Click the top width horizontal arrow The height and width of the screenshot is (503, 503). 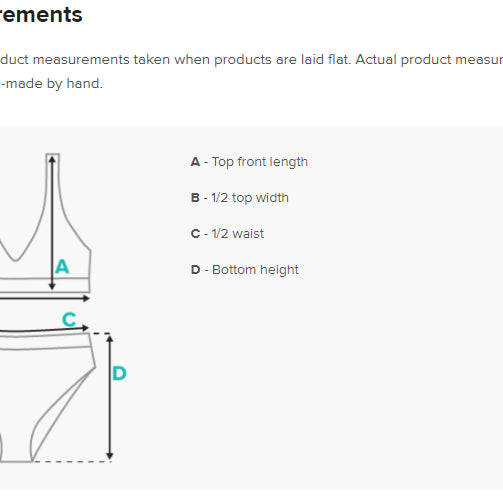(45, 298)
